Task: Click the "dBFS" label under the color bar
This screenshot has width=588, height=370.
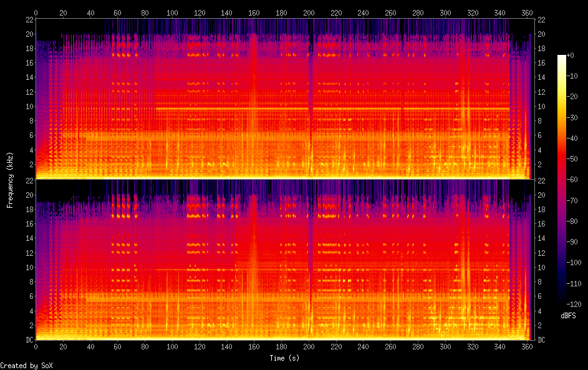Action: (x=567, y=316)
